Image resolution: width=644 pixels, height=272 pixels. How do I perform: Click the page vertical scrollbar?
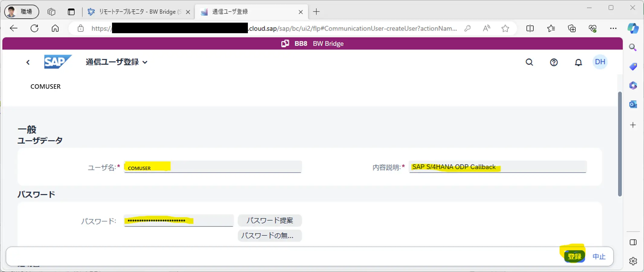click(x=620, y=144)
